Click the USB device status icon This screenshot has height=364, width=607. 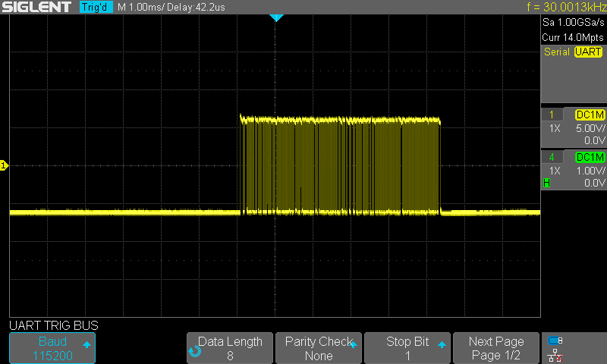coord(555,340)
